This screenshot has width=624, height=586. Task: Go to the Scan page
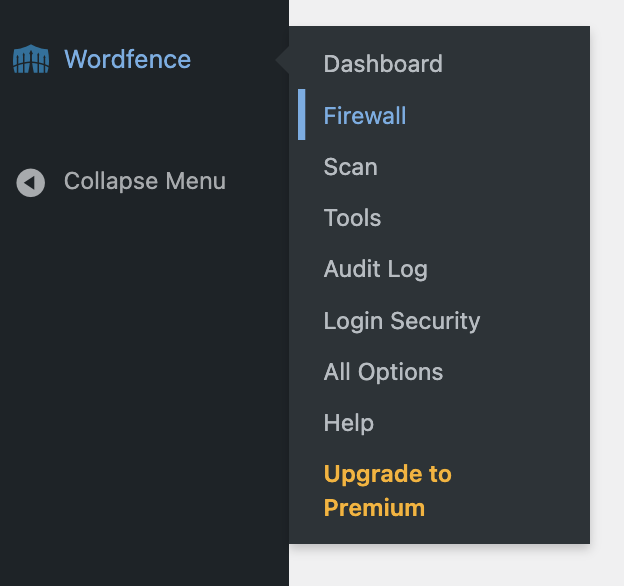(350, 167)
